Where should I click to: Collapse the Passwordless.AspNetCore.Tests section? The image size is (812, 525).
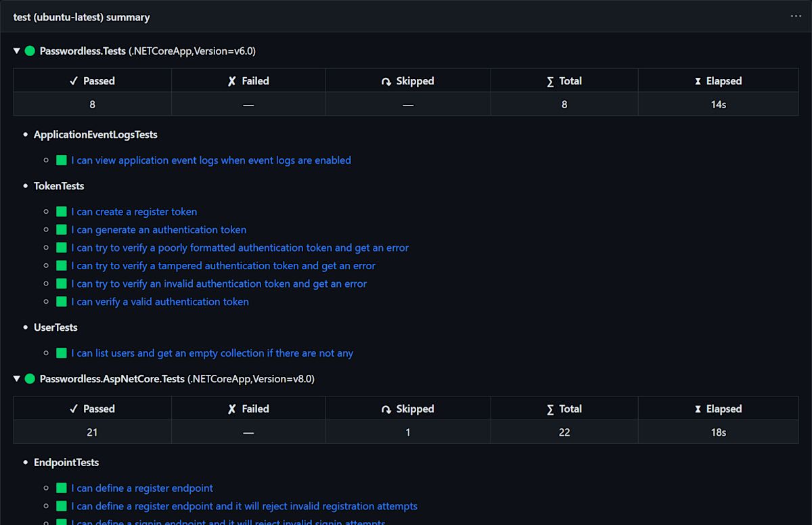point(17,379)
